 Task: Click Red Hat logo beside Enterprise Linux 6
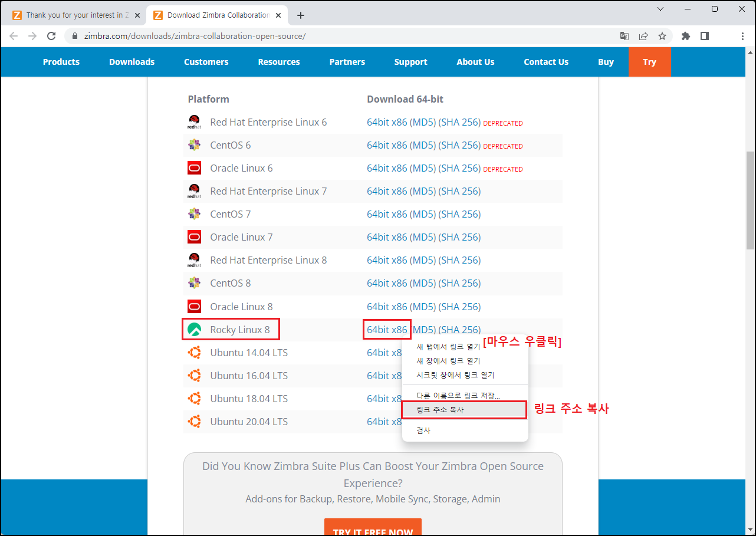[x=194, y=122]
